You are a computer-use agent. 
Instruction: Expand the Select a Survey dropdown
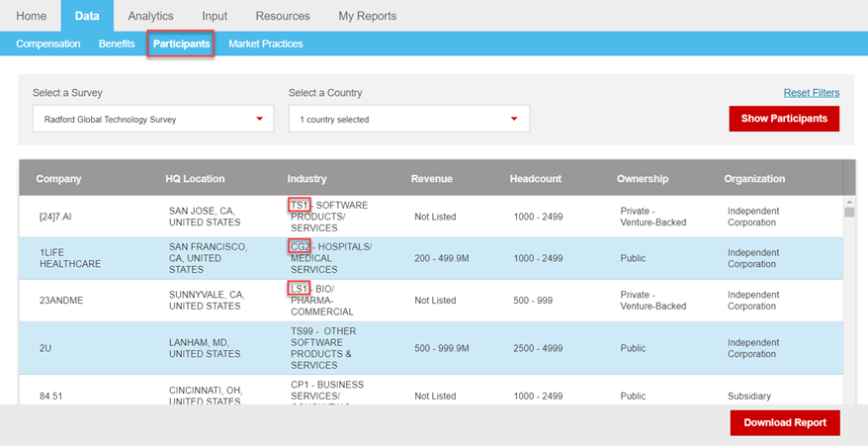click(153, 119)
